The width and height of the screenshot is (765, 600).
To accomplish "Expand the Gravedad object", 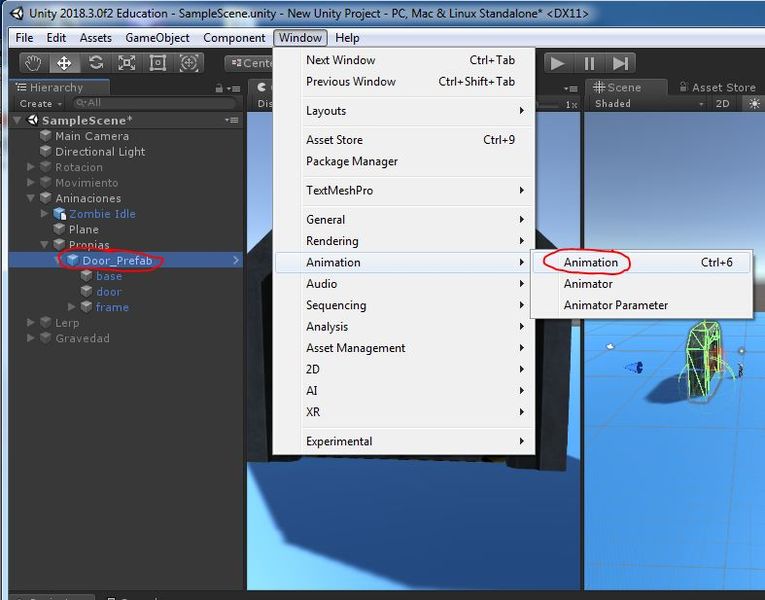I will click(31, 338).
